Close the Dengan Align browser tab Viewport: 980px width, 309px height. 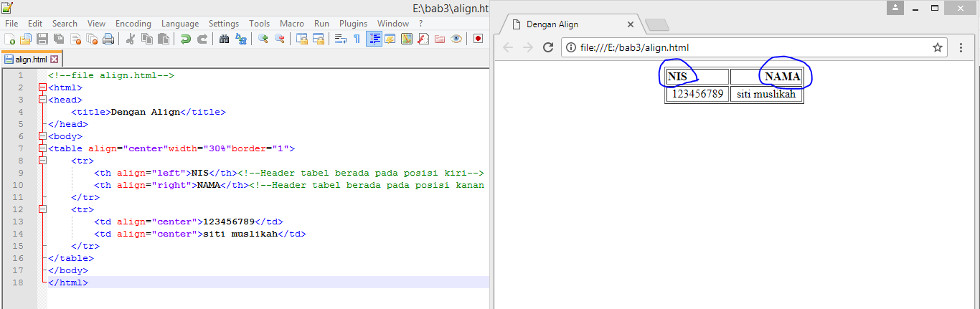click(x=631, y=24)
